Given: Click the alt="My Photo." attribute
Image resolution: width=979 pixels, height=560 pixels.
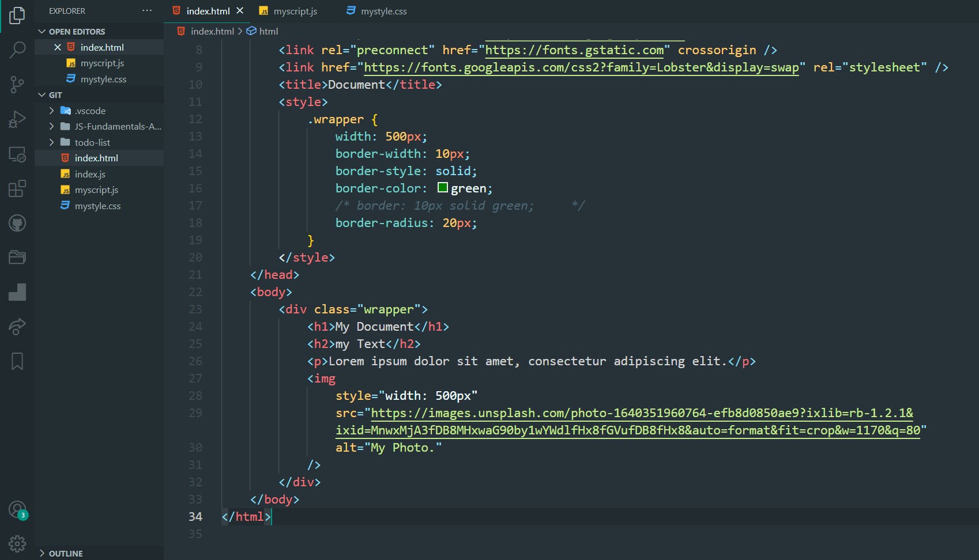Looking at the screenshot, I should pyautogui.click(x=389, y=448).
